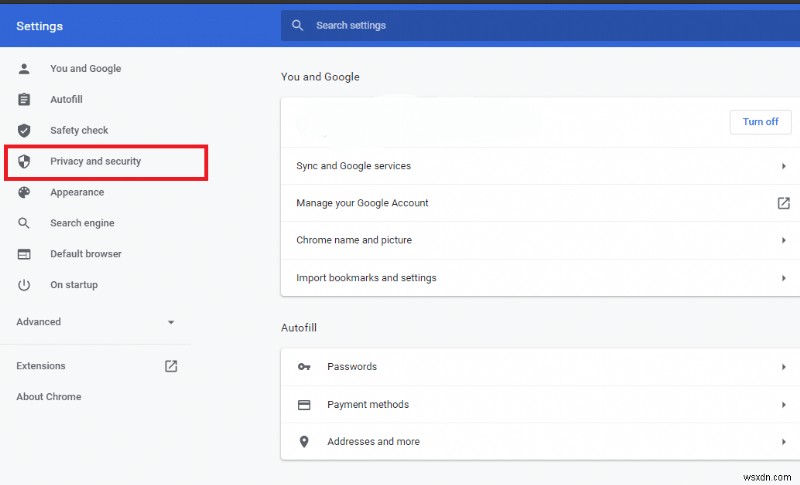Expand Chrome name and picture
This screenshot has width=800, height=485.
pos(784,241)
